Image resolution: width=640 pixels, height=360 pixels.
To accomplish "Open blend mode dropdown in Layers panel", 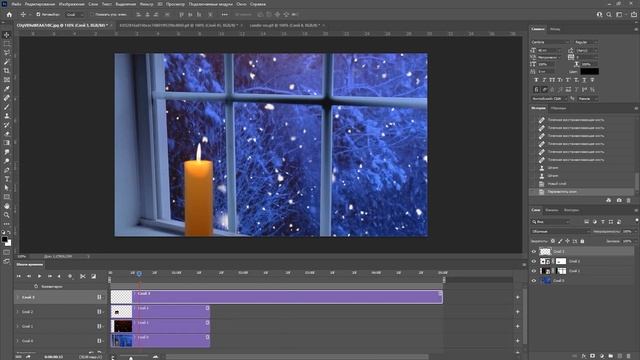I will click(x=560, y=231).
